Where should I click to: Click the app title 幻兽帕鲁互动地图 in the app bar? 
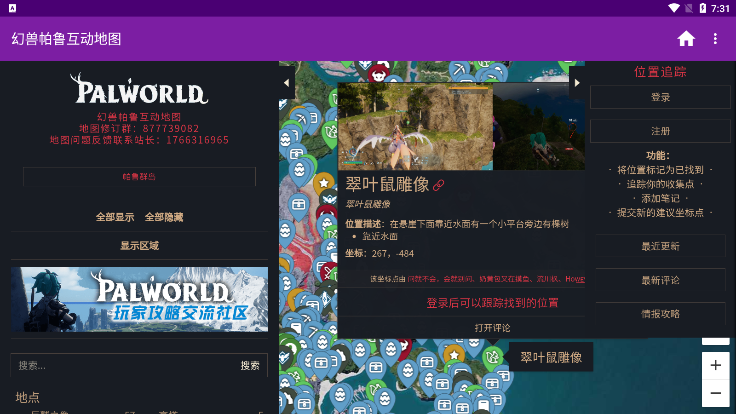point(66,39)
